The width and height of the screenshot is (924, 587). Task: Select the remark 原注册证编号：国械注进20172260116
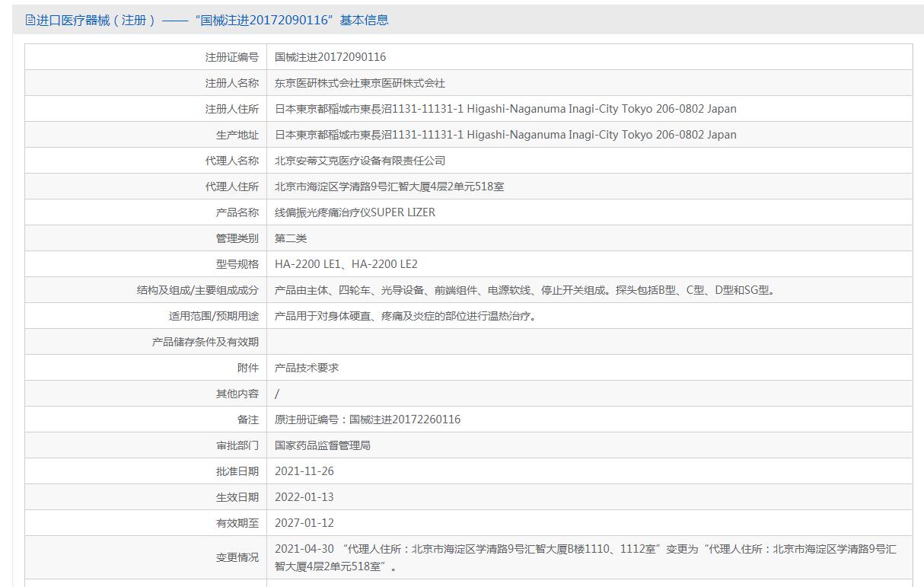[368, 420]
